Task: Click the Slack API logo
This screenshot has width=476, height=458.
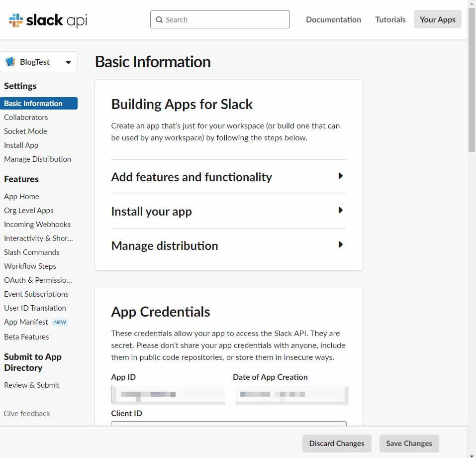Action: (x=48, y=20)
